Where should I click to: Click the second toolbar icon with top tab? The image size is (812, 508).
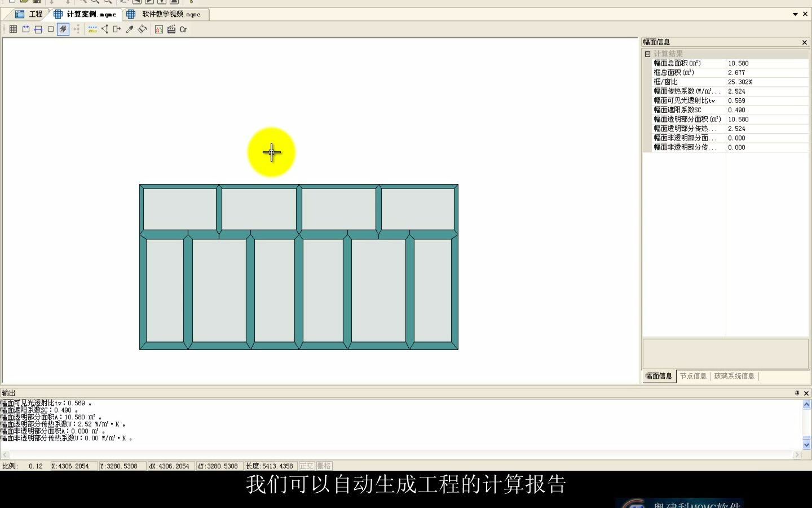tap(26, 29)
